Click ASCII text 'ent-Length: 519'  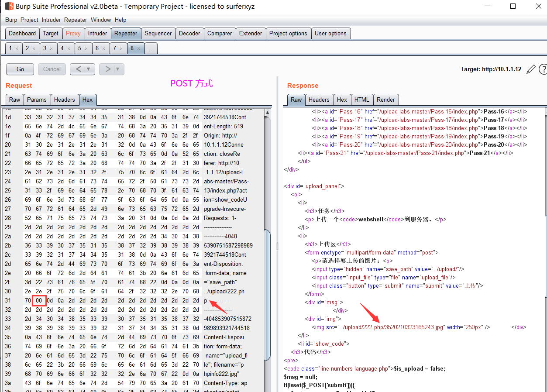coord(224,127)
